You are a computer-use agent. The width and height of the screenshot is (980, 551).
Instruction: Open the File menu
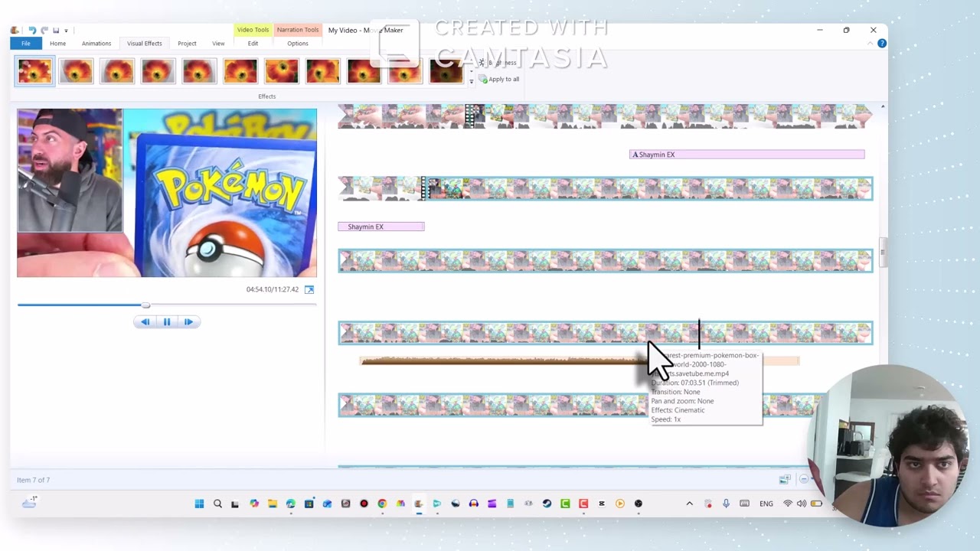(x=26, y=44)
